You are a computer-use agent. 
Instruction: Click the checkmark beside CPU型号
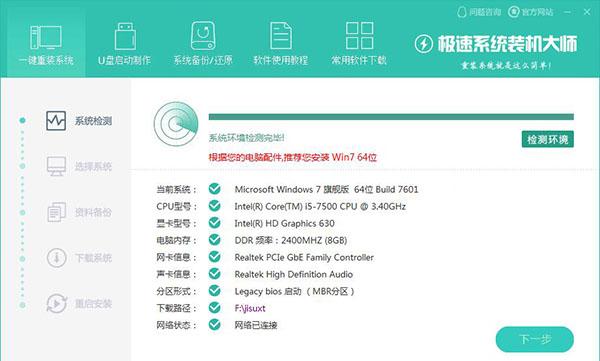tap(215, 206)
